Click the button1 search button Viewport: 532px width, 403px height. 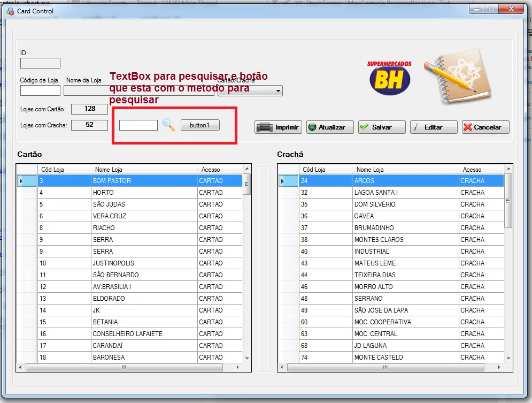200,125
